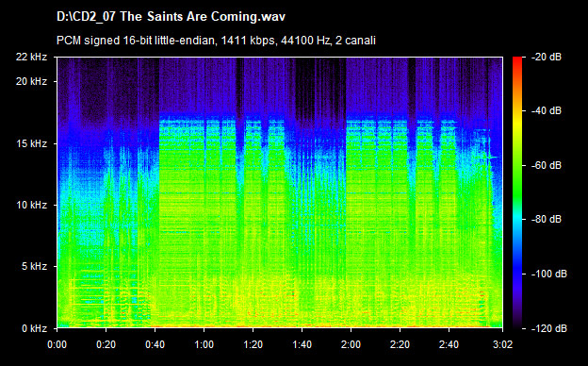Click the 10 kHz frequency axis label
Screen dimensions: 588x366
pyautogui.click(x=31, y=205)
